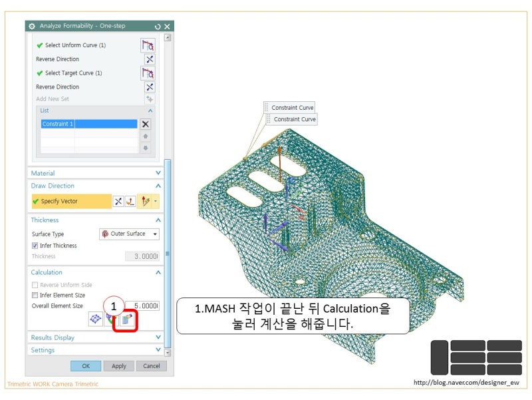Collapse the Calculation section
532x400 pixels.
point(158,272)
